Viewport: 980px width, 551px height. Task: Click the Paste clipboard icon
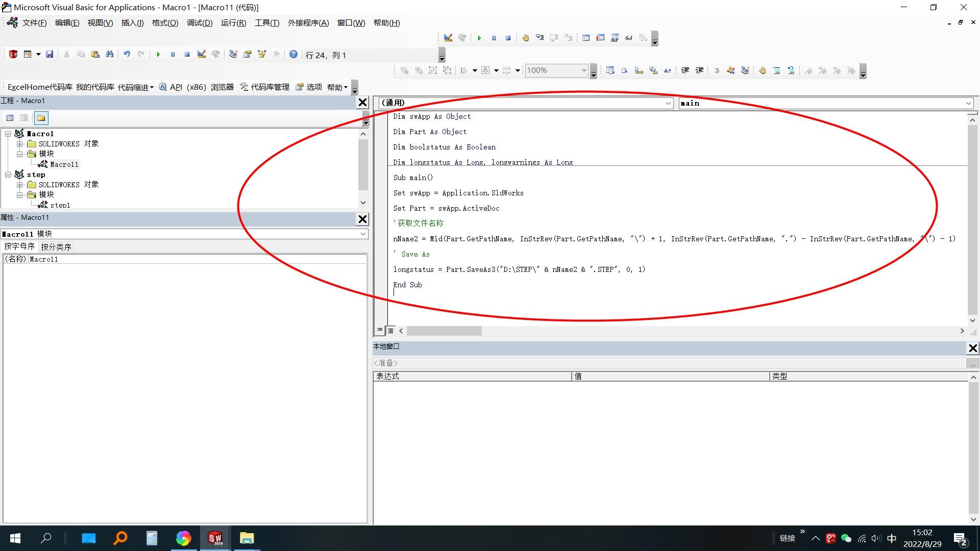[95, 54]
